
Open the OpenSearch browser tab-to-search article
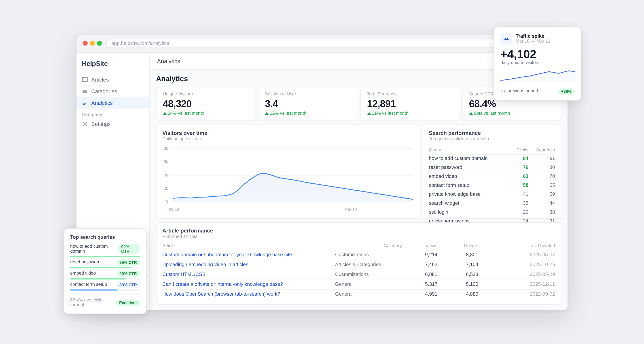pos(221,294)
